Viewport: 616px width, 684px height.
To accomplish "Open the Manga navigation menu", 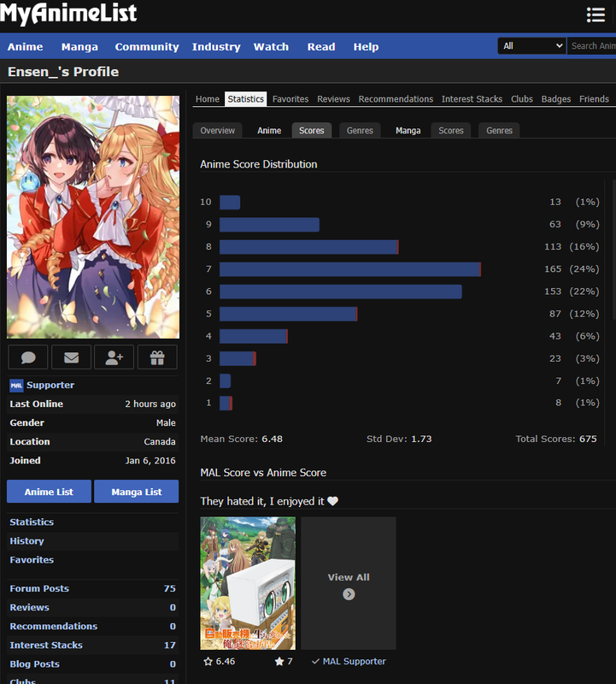I will pyautogui.click(x=79, y=47).
